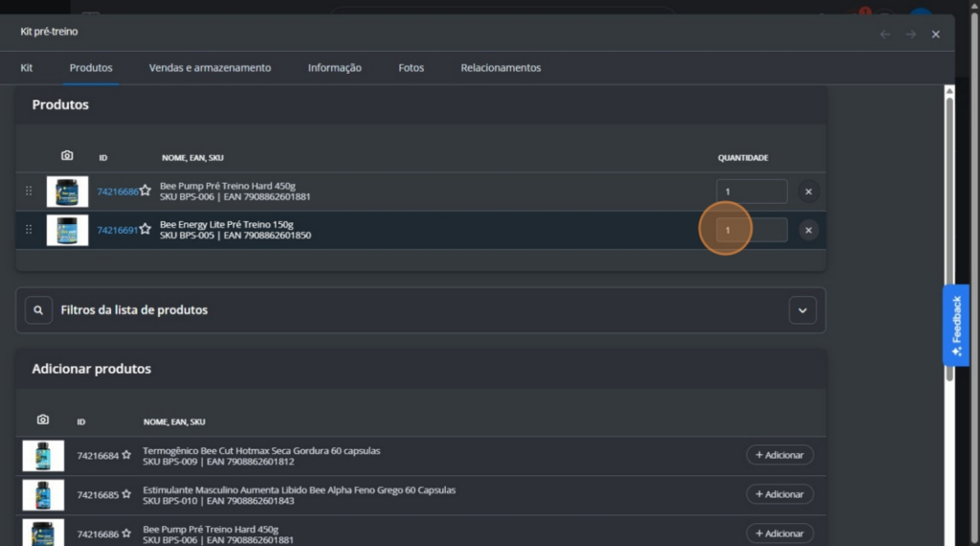Screen dimensions: 980x546
Task: Open Estimulante Masculino product thumbnail
Action: (x=43, y=494)
